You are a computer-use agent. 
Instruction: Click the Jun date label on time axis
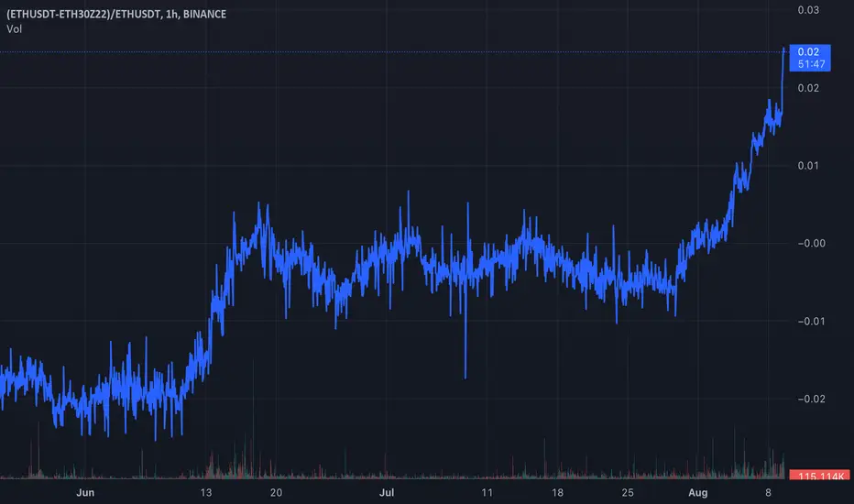85,493
